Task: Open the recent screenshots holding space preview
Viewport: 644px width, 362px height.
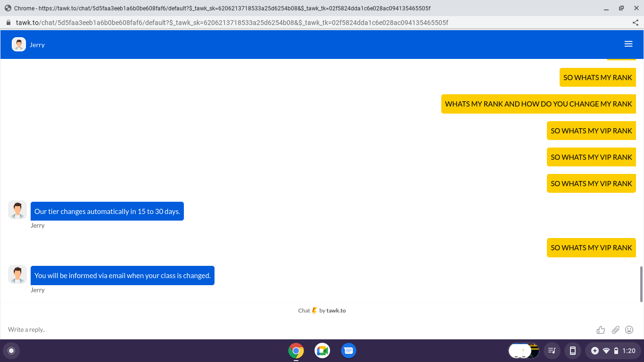Action: 524,351
